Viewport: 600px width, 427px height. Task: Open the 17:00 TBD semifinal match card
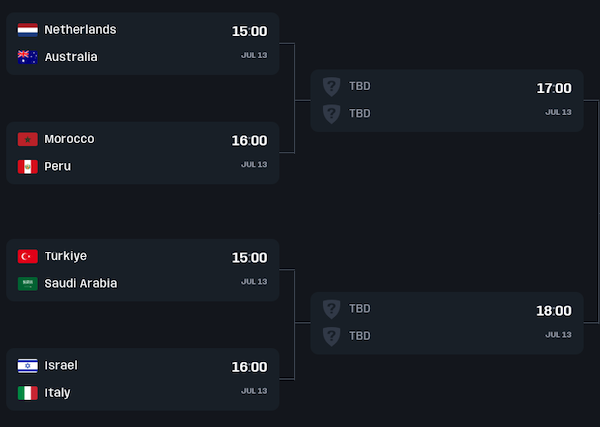[x=447, y=101]
